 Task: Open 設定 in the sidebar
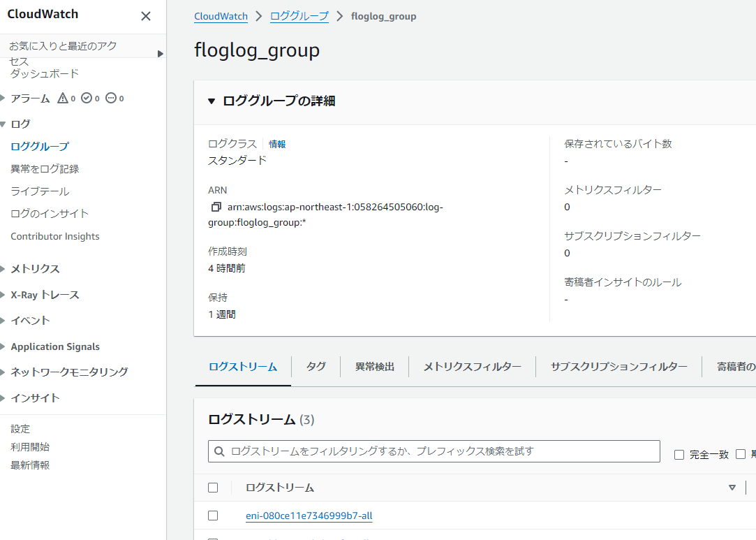pos(20,429)
